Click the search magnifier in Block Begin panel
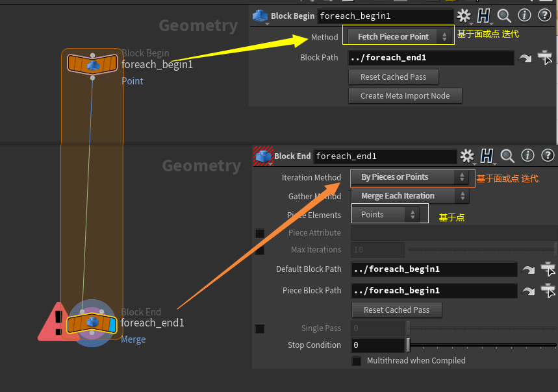This screenshot has width=558, height=392. [x=504, y=16]
